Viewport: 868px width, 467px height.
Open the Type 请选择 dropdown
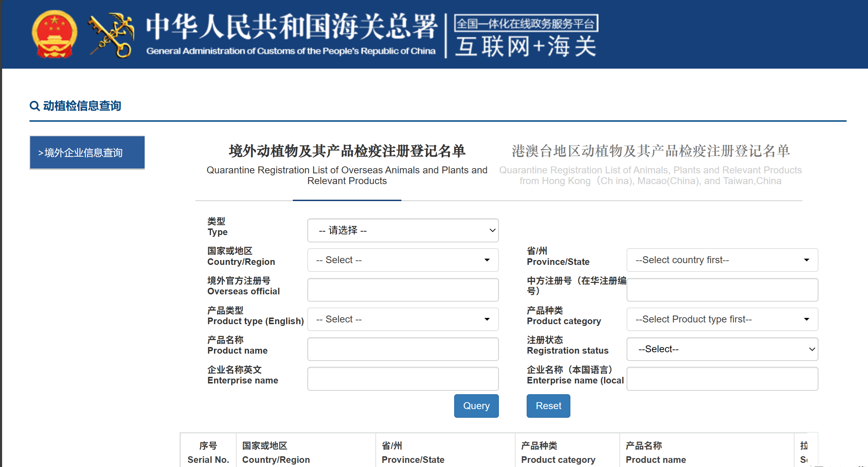click(403, 230)
